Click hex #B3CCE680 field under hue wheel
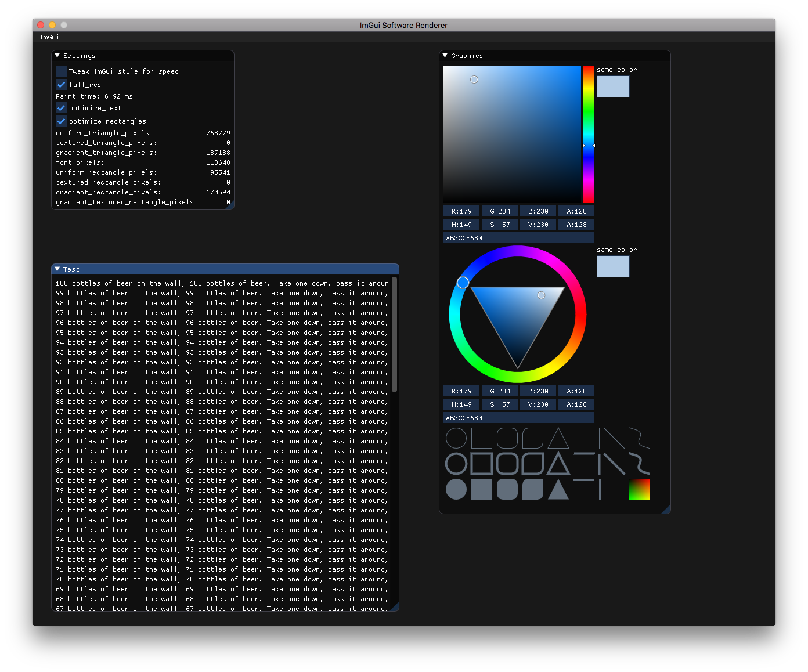The height and width of the screenshot is (672, 808). (519, 418)
